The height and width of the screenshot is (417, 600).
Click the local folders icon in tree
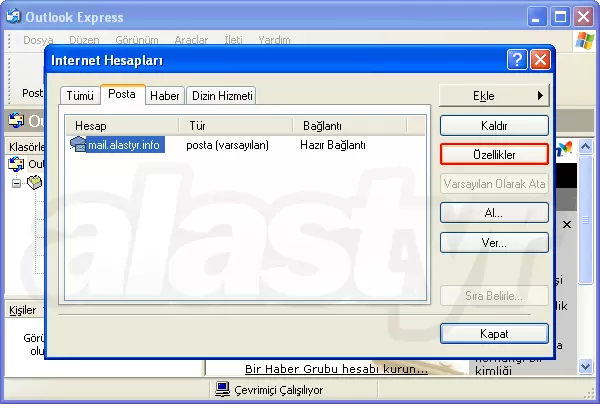tap(34, 182)
